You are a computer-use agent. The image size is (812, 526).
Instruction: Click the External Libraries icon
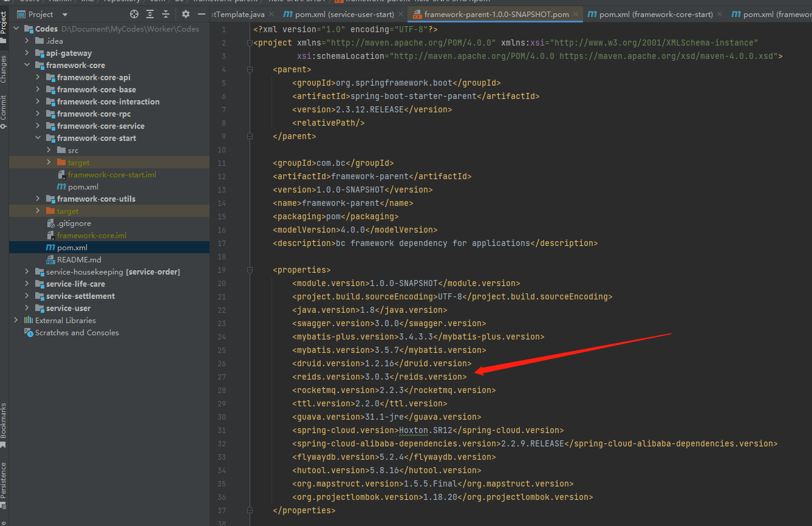[x=29, y=320]
